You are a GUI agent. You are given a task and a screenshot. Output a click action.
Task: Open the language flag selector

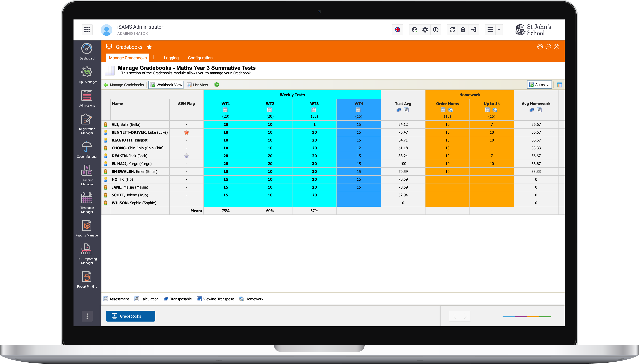[398, 30]
